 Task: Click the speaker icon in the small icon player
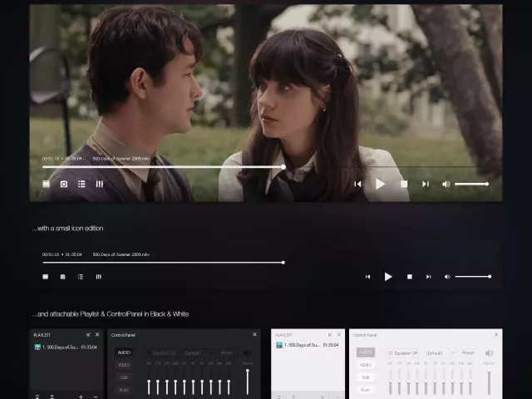point(447,277)
